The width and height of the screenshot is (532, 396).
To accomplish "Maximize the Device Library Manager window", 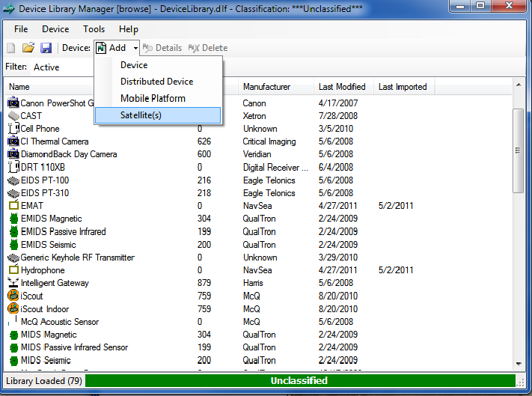I will 481,6.
